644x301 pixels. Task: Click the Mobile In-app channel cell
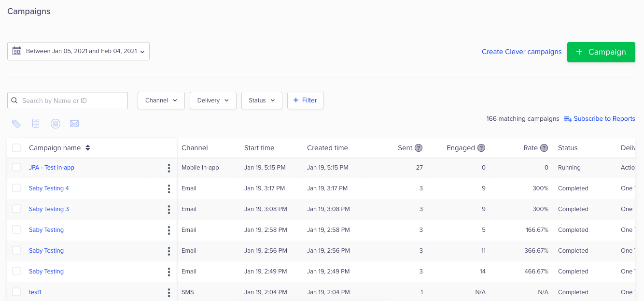click(x=200, y=168)
